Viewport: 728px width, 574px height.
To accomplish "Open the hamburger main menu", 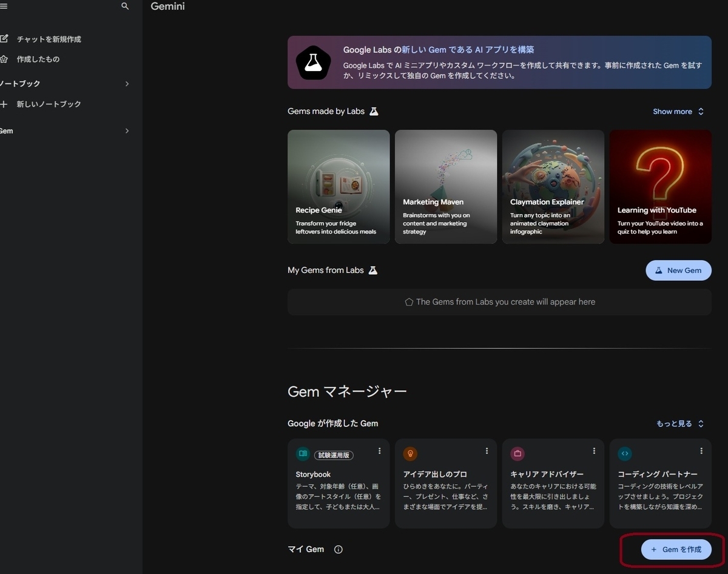I will (4, 6).
